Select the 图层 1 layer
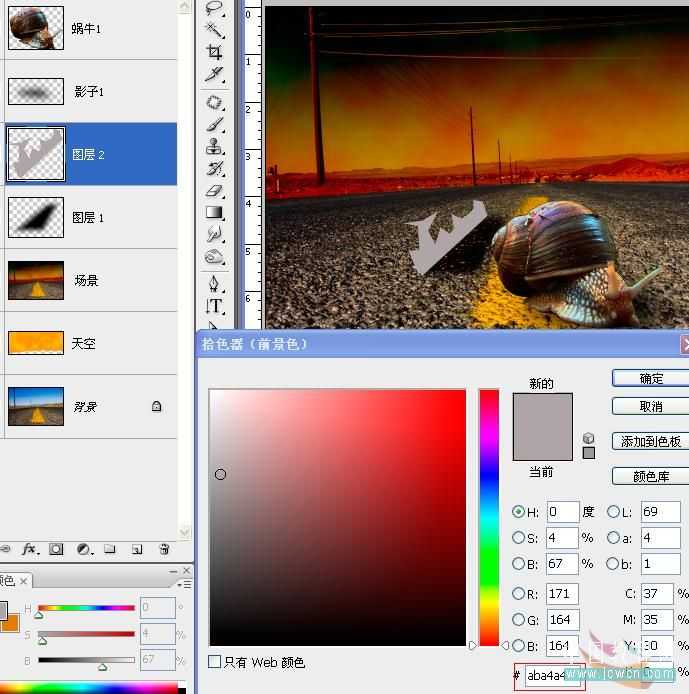The image size is (689, 694). (x=91, y=217)
